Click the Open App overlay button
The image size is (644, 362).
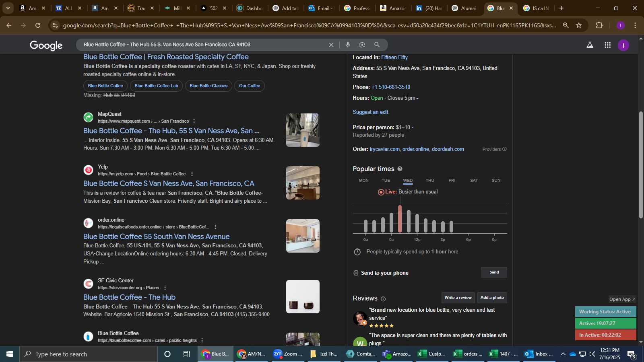(x=622, y=299)
